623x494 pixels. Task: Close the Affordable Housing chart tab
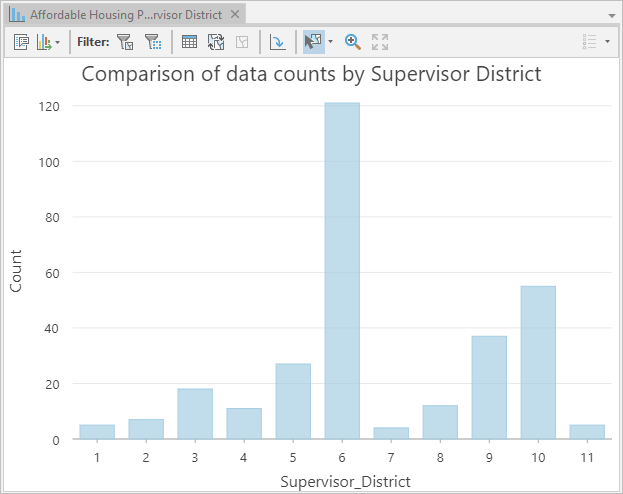pos(235,14)
